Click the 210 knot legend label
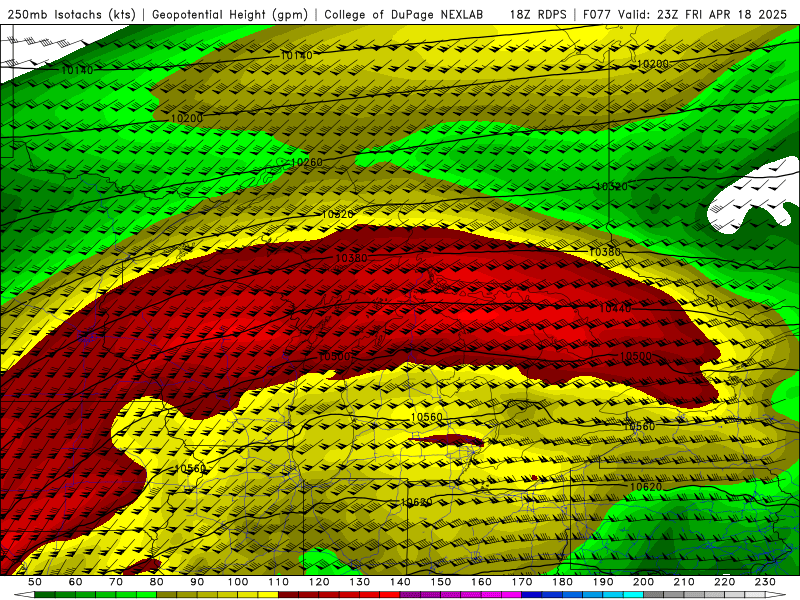 [x=684, y=582]
